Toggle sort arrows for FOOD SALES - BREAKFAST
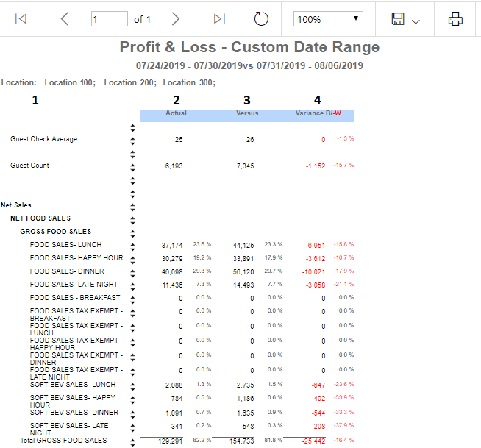Image resolution: width=481 pixels, height=448 pixels. (132, 300)
